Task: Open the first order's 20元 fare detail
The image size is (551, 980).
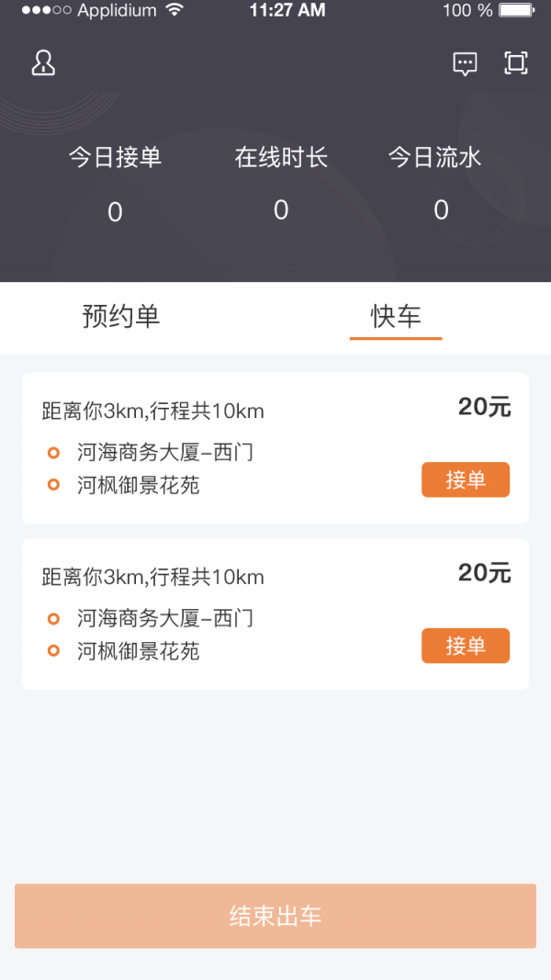Action: tap(486, 407)
